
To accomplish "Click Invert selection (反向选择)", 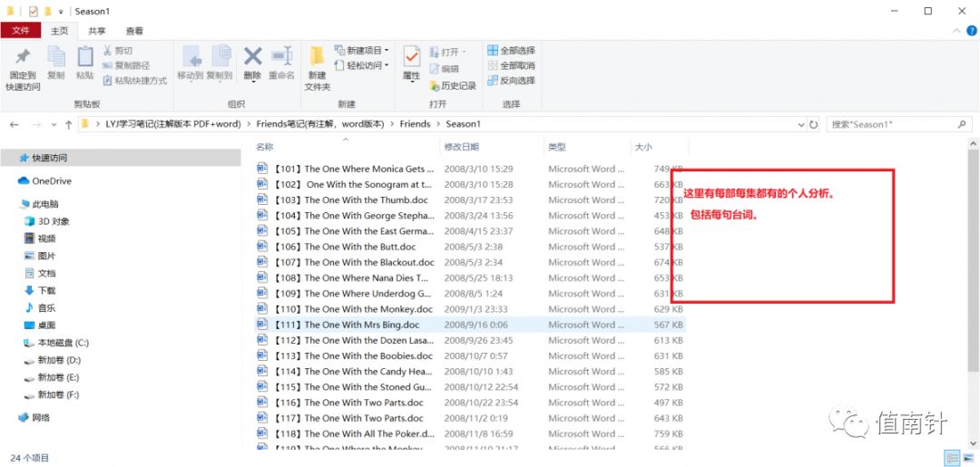I will (x=511, y=81).
